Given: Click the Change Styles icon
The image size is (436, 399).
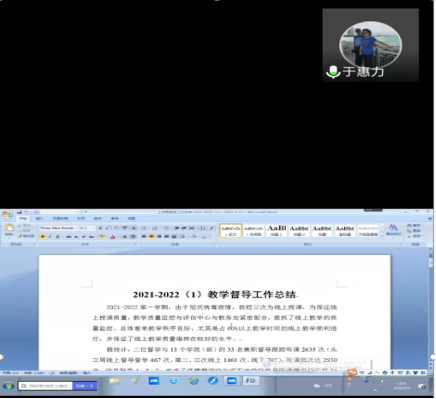Looking at the screenshot, I should [x=393, y=230].
